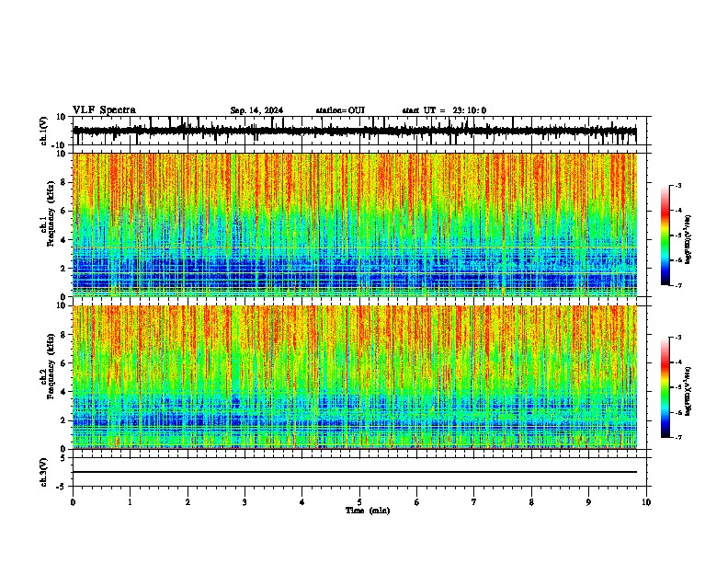
Task: Click time axis tick label "0"
Action: pyautogui.click(x=73, y=502)
